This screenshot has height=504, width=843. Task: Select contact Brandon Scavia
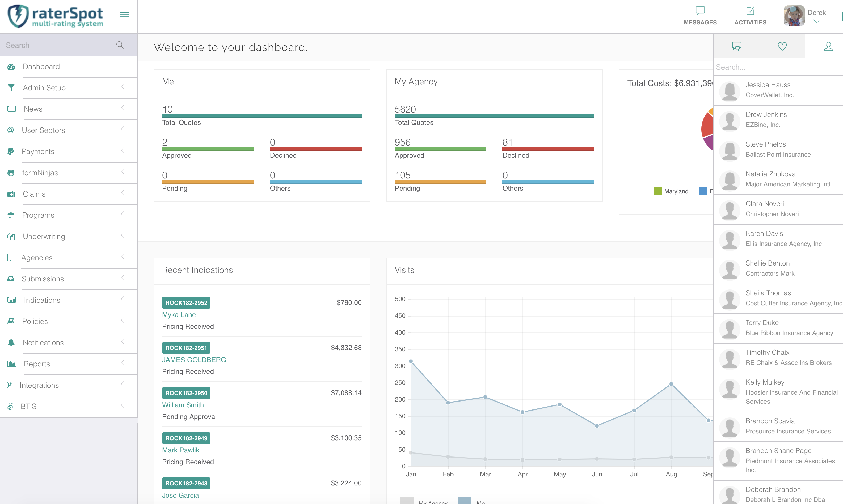778,426
